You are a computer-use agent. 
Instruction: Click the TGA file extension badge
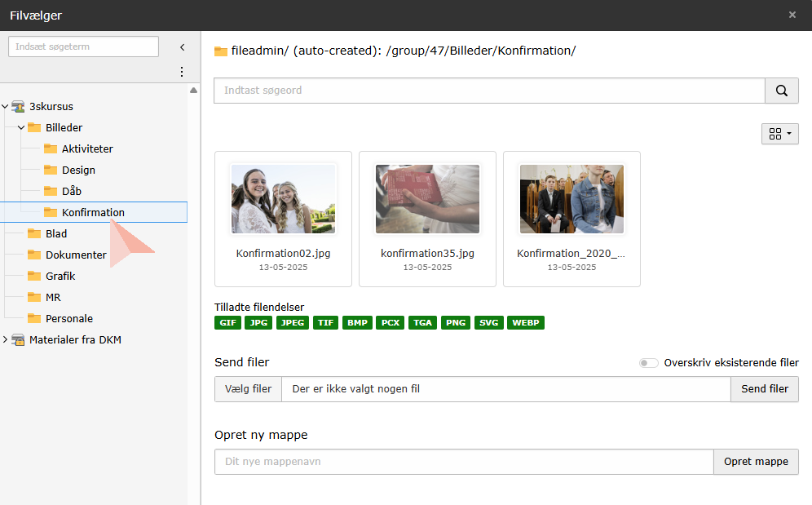coord(422,323)
